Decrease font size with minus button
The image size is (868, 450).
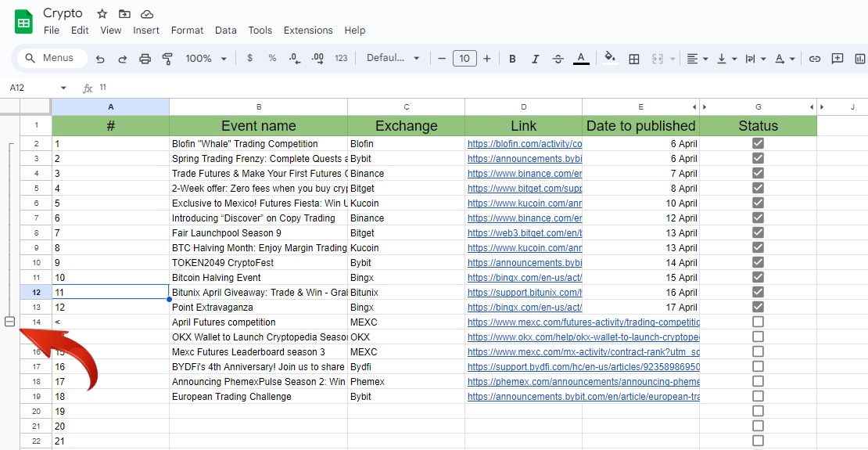point(442,59)
